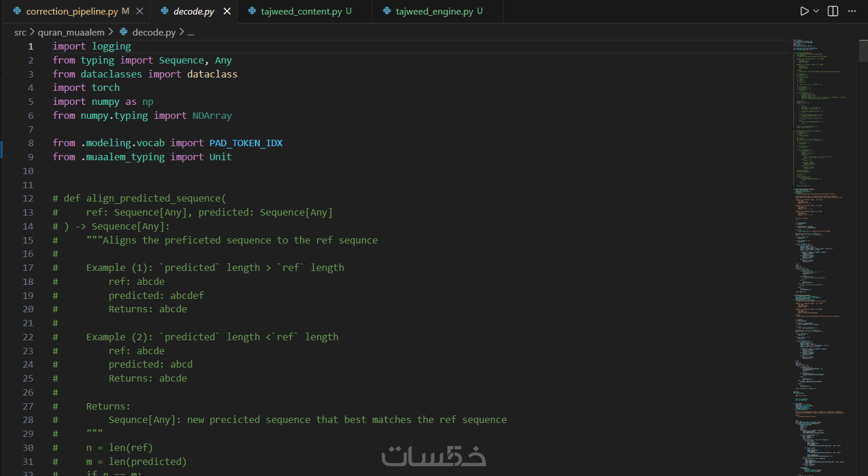Open the More Actions ellipsis menu
The height and width of the screenshot is (476, 868).
tap(852, 11)
